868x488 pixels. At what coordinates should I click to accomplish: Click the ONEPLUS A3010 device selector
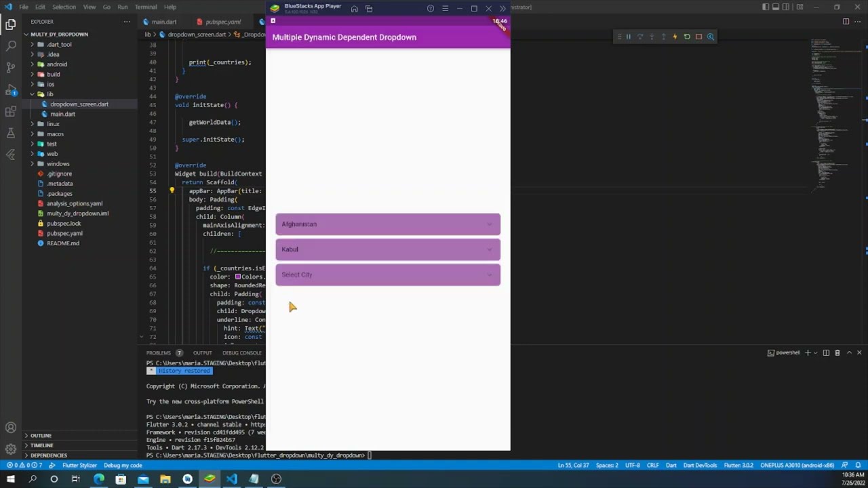click(797, 466)
